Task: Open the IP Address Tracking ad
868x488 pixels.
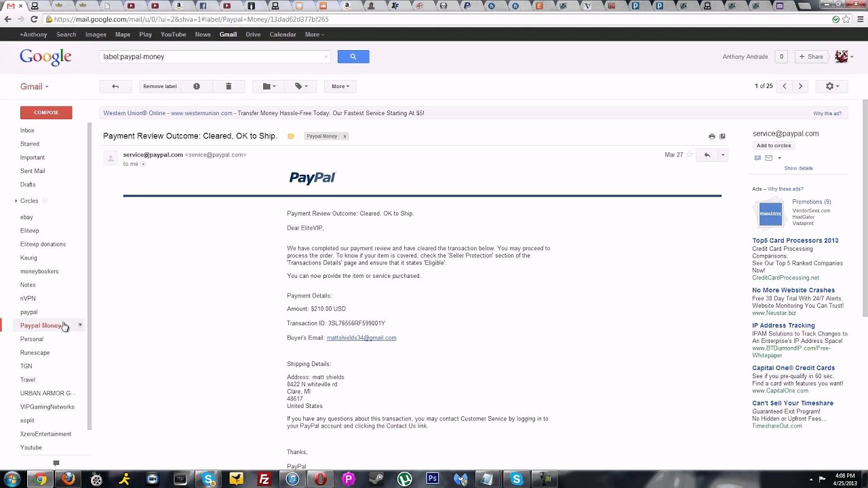Action: pyautogui.click(x=783, y=325)
